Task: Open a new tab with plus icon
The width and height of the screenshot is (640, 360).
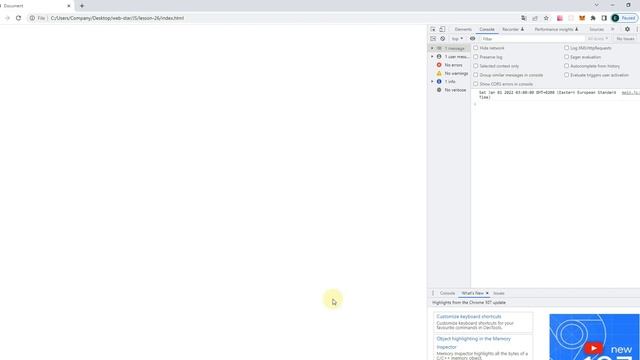Action: [x=82, y=6]
